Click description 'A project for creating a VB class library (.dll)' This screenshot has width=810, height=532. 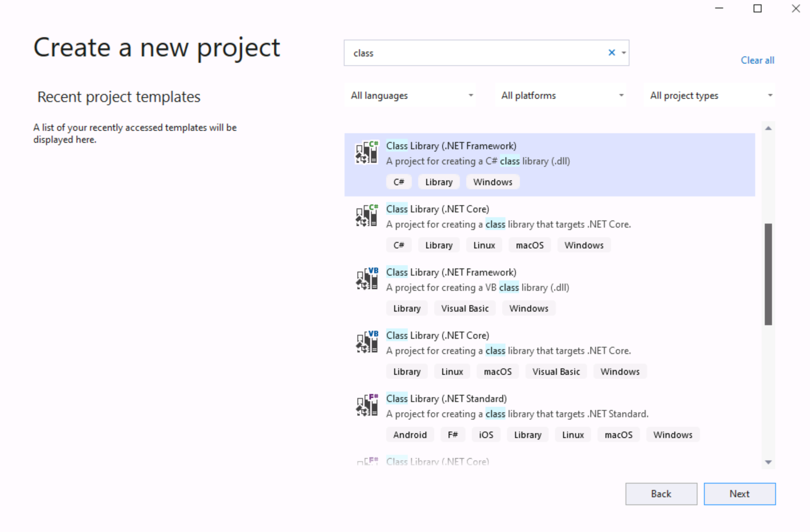click(477, 288)
